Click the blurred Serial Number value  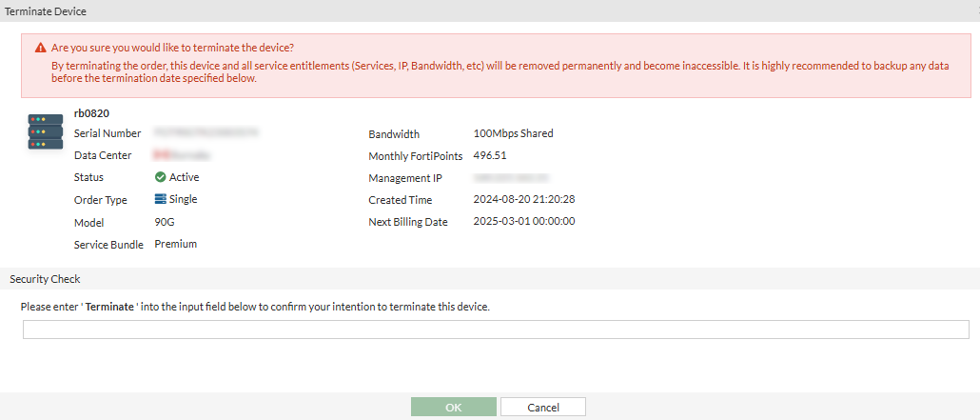tap(206, 133)
